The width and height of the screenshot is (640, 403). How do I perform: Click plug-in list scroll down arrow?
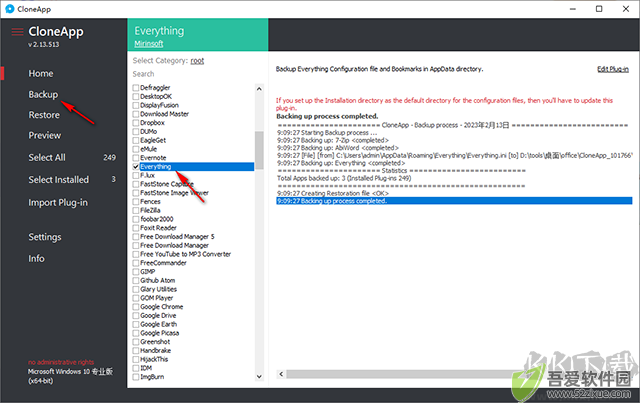(259, 376)
